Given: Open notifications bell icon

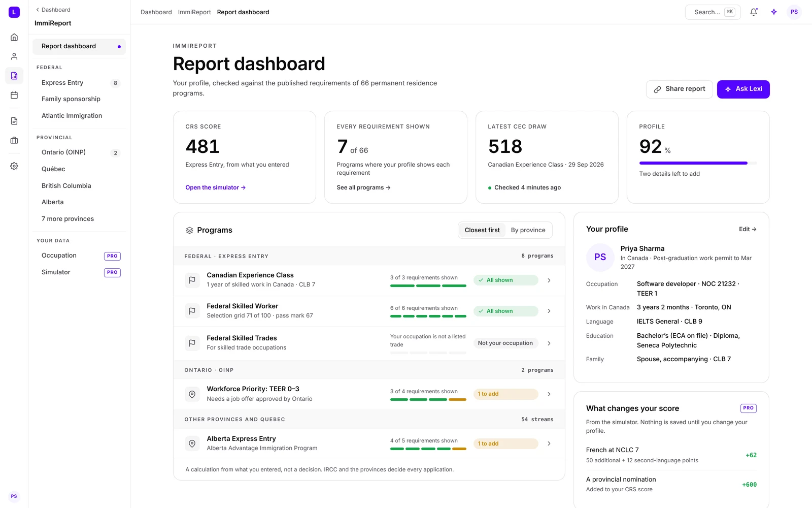Looking at the screenshot, I should (754, 12).
